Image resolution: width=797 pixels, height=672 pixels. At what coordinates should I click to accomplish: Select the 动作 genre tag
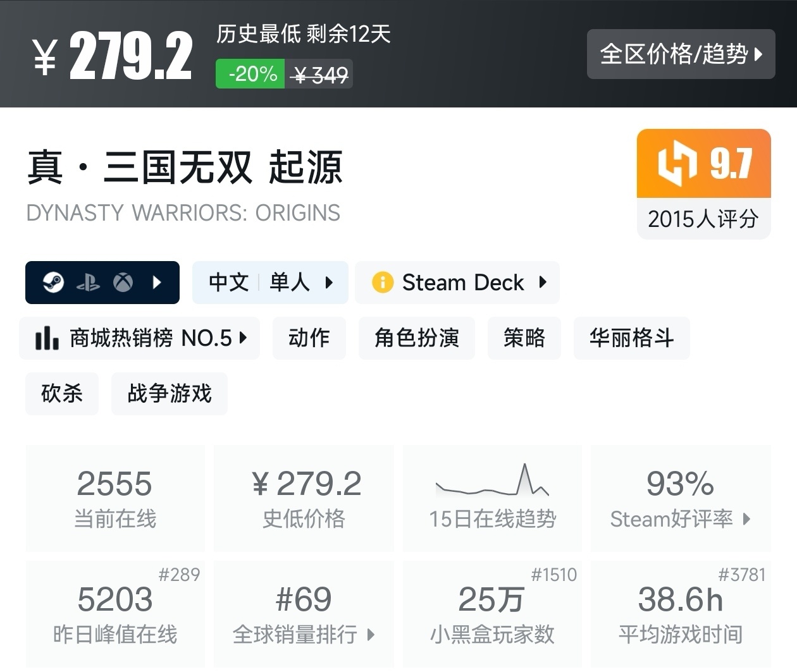[x=309, y=338]
